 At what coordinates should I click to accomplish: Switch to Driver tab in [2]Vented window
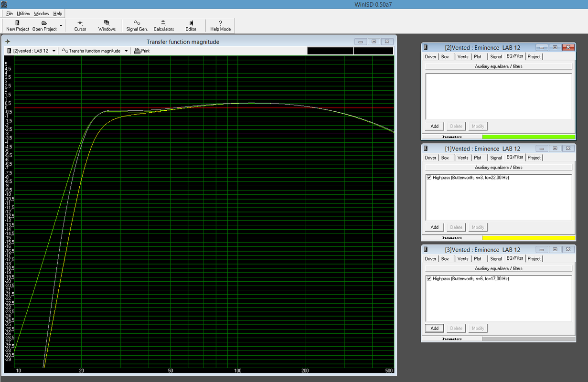[431, 57]
